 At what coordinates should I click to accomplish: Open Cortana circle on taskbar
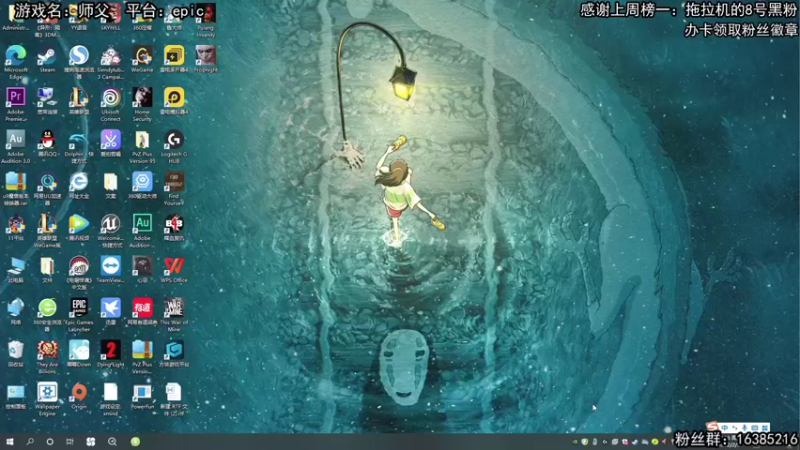coord(49,442)
